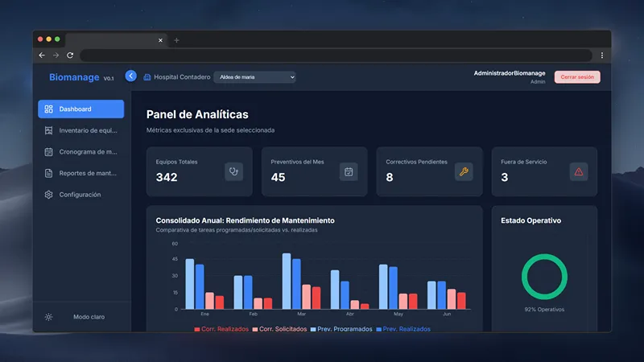
Task: Go back with the browser back arrow
Action: [x=42, y=55]
